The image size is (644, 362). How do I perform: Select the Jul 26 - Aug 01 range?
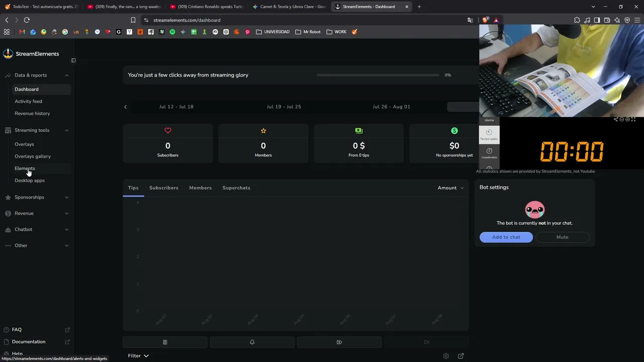[x=391, y=107]
